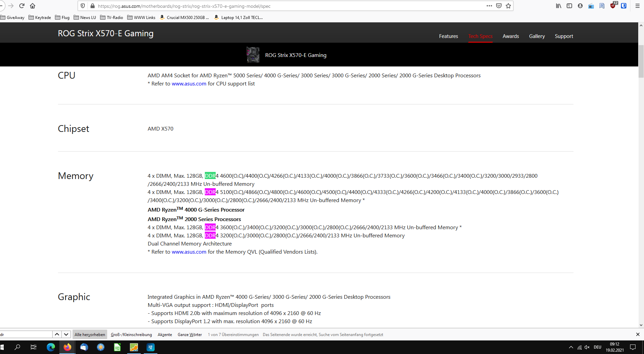
Task: Jump to previous search match
Action: pos(57,334)
